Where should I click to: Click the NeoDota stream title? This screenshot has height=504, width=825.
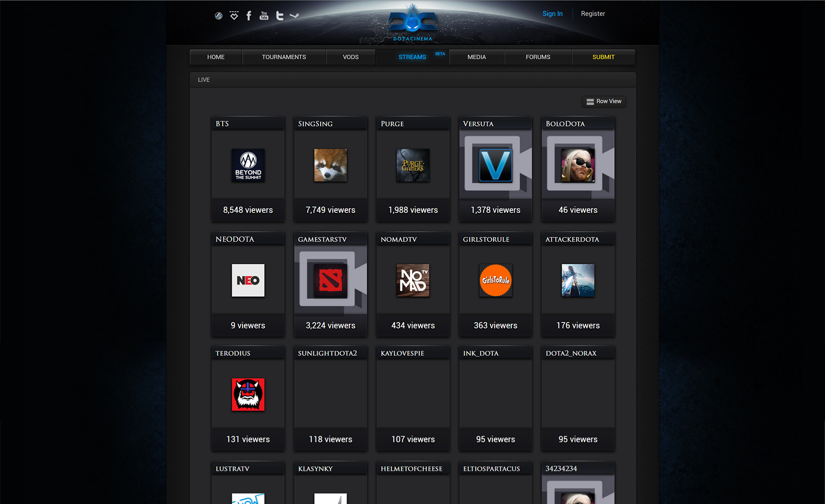coord(234,239)
